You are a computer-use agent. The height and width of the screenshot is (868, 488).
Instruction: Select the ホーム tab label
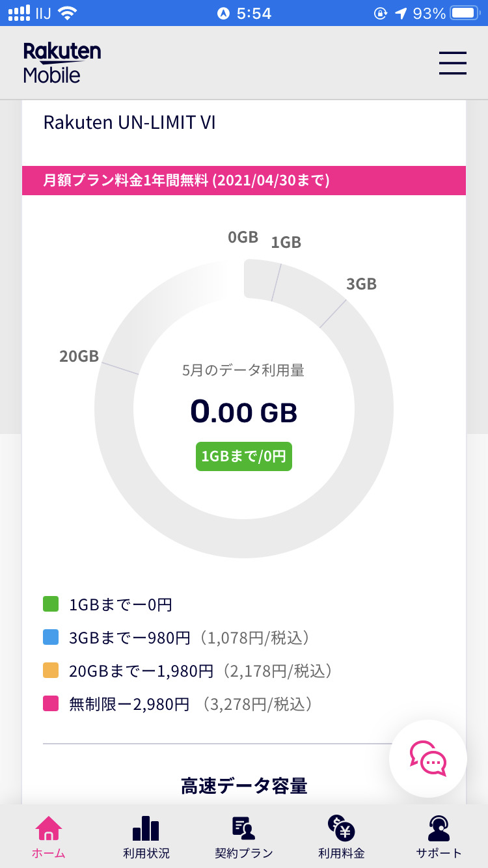click(x=49, y=853)
